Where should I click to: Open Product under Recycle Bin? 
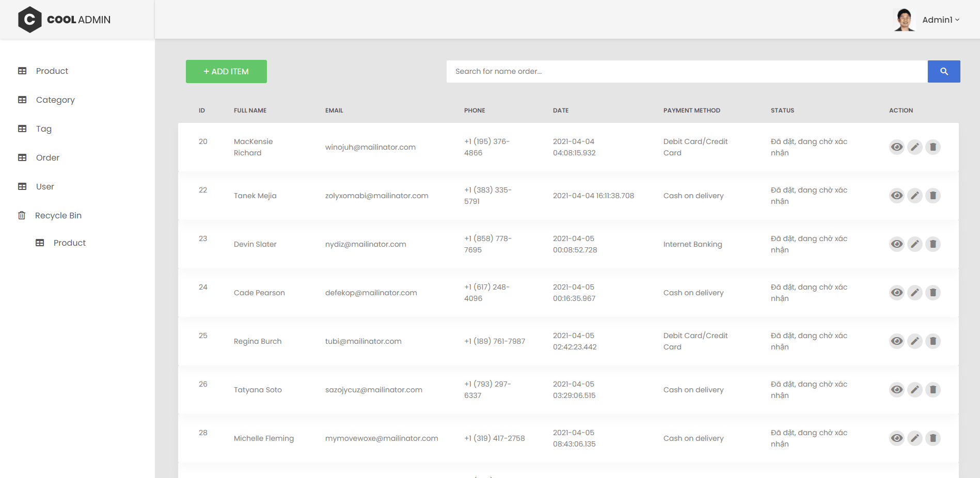point(70,243)
